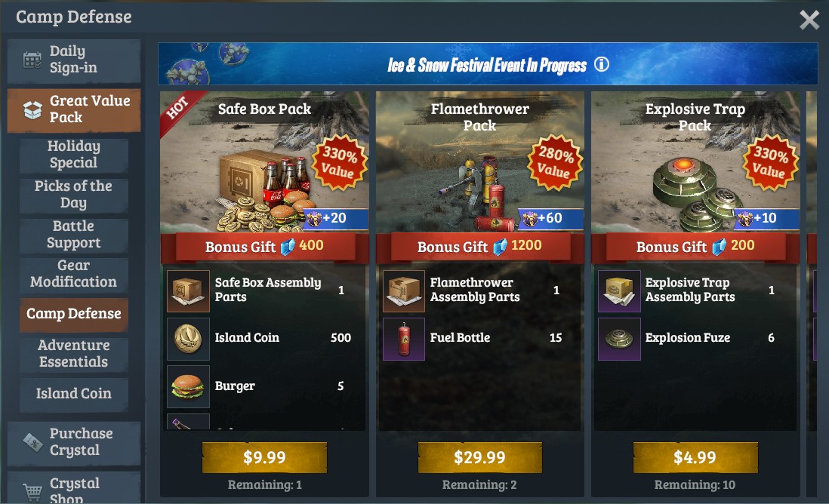Click the info icon beside festival banner
Image resolution: width=829 pixels, height=504 pixels.
click(x=601, y=64)
